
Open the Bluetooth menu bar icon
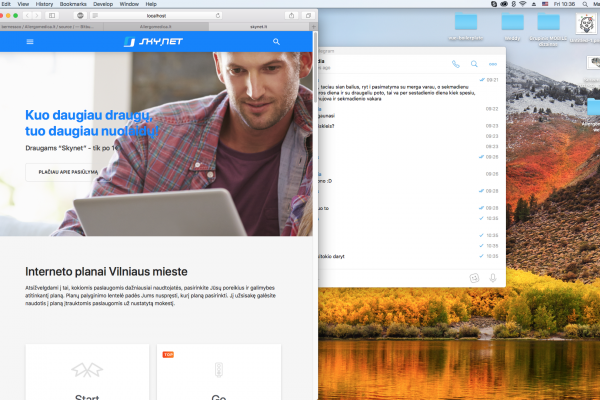(514, 4)
